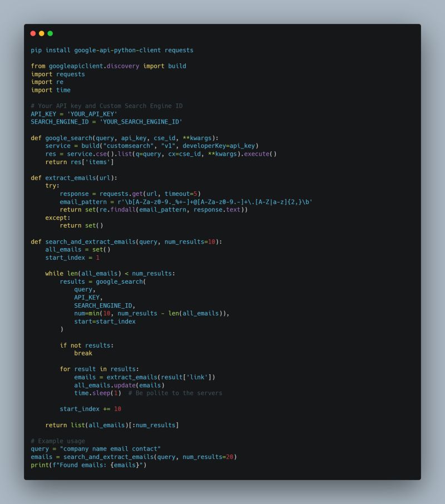The width and height of the screenshot is (445, 504).
Task: Click 'import requests' line
Action: 58,74
